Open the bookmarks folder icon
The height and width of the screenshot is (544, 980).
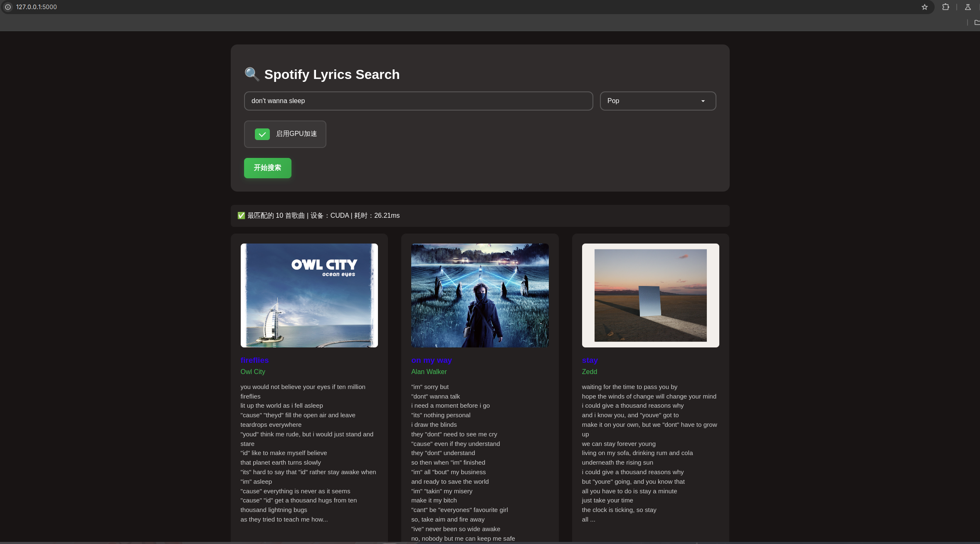point(977,22)
